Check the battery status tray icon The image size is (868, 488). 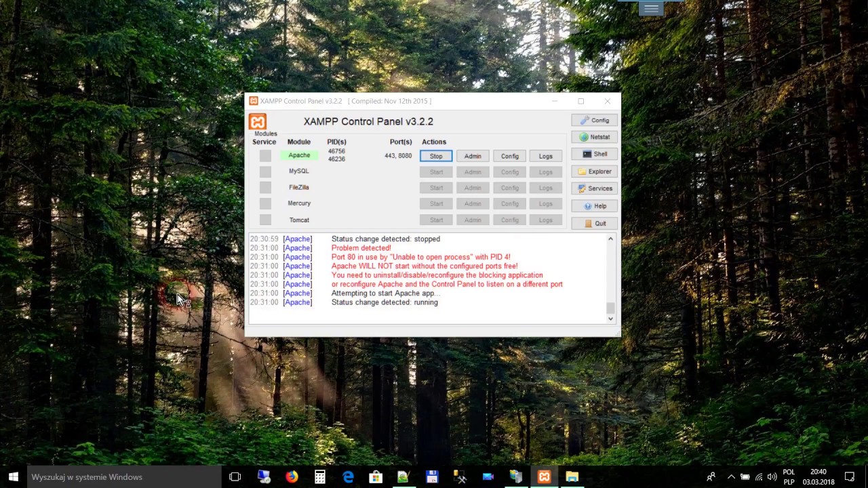click(x=745, y=477)
